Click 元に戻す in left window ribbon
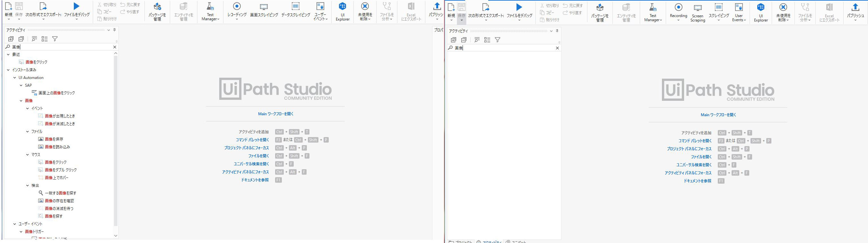The height and width of the screenshot is (243, 868). point(130,5)
